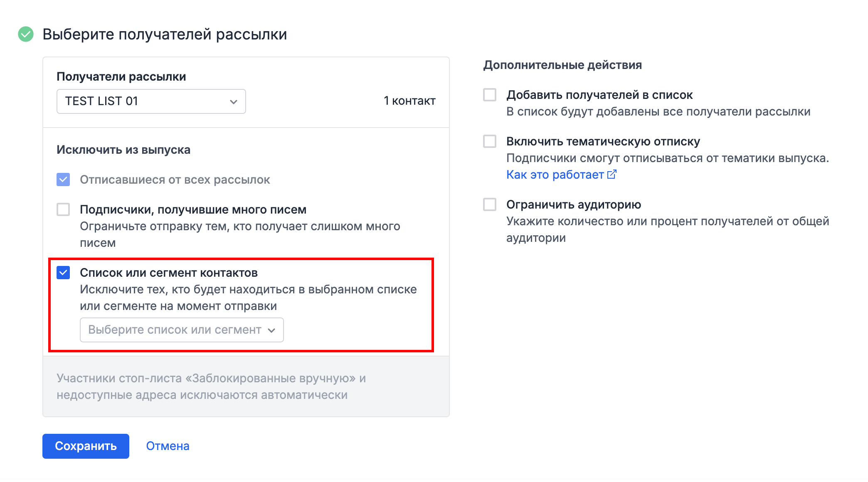The height and width of the screenshot is (482, 868).
Task: Click the «Отмена» link
Action: [x=167, y=446]
